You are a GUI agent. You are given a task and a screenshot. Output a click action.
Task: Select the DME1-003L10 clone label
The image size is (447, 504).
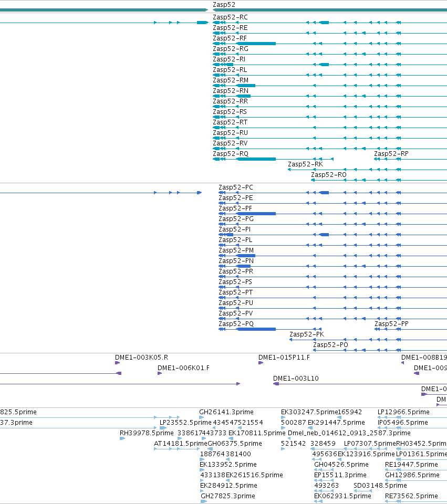point(296,379)
